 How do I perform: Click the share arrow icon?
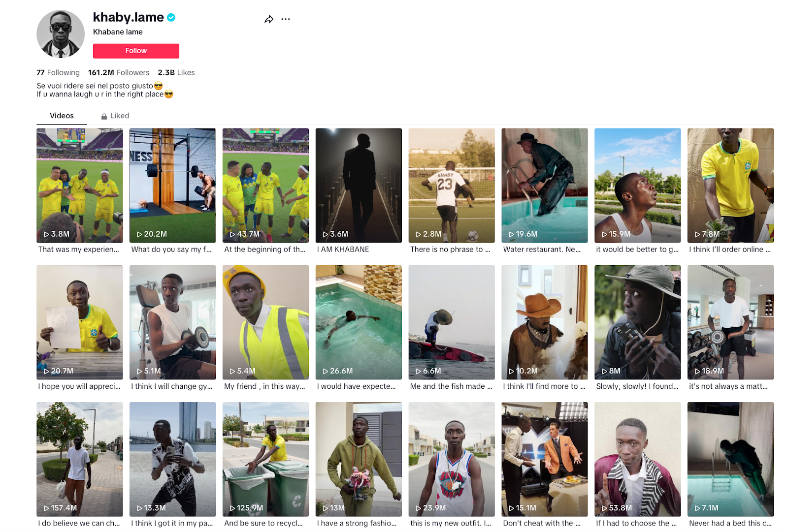(x=269, y=19)
